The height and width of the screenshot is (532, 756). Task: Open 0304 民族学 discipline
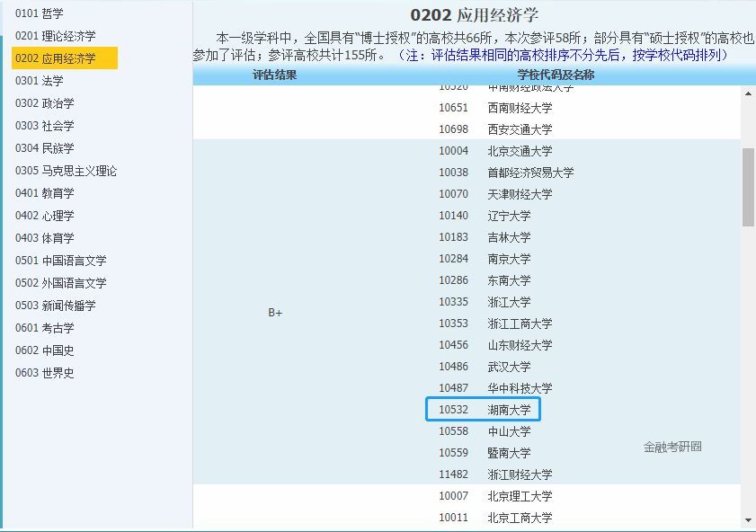coord(44,148)
